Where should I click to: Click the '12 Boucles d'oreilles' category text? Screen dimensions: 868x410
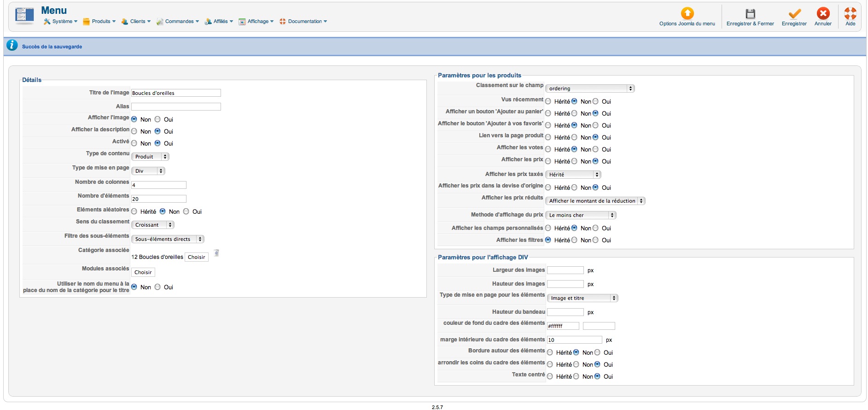(x=157, y=257)
